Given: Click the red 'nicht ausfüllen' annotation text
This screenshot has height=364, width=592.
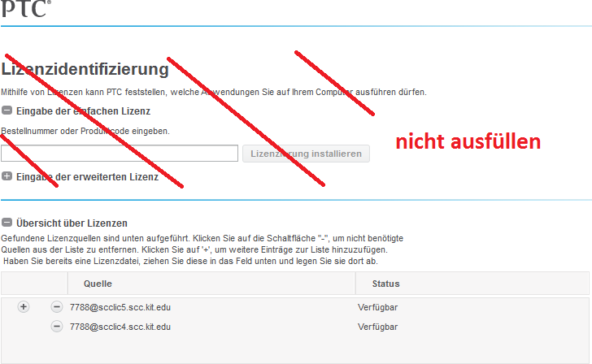Looking at the screenshot, I should click(468, 141).
